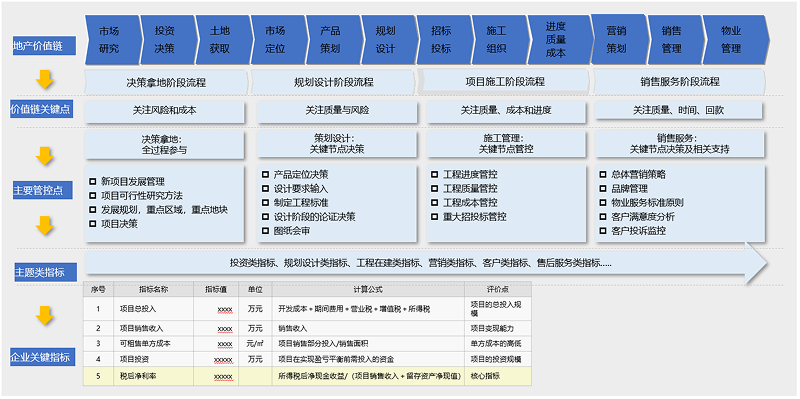Click the 核心指标 evaluation cell

[x=498, y=376]
